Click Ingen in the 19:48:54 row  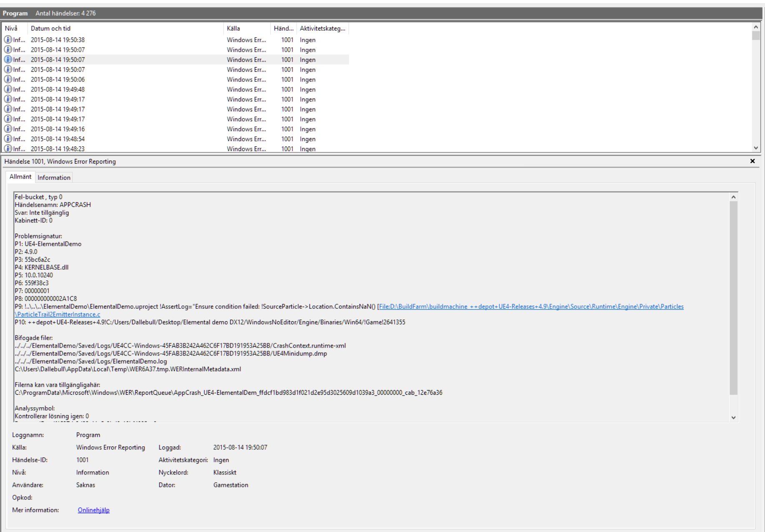(x=307, y=139)
